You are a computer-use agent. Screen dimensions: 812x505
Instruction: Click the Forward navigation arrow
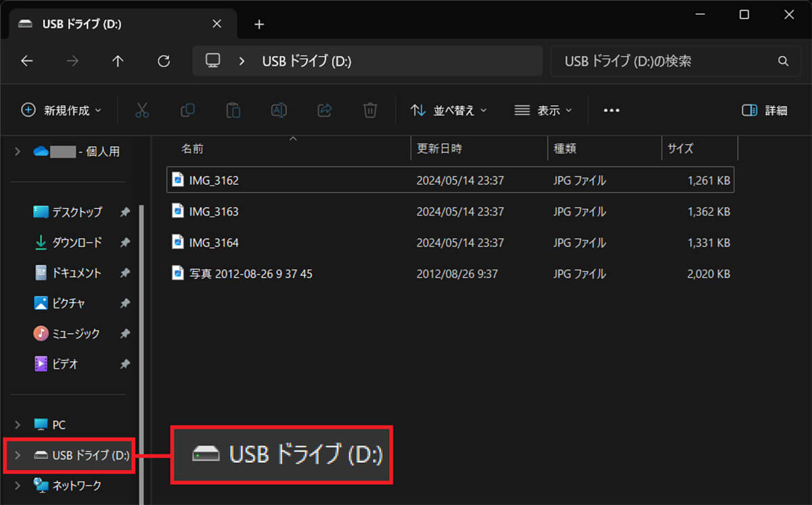(72, 61)
